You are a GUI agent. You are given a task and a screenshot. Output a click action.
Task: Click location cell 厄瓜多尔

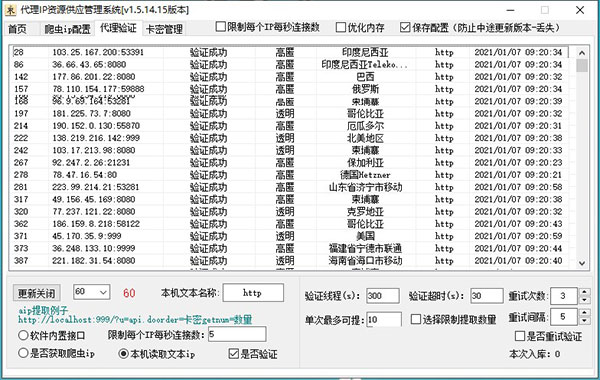[x=365, y=126]
